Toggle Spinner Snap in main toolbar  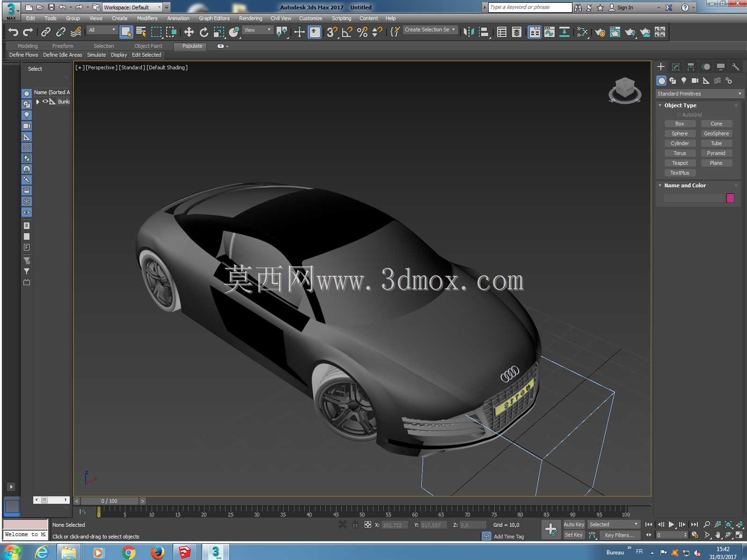point(377,32)
